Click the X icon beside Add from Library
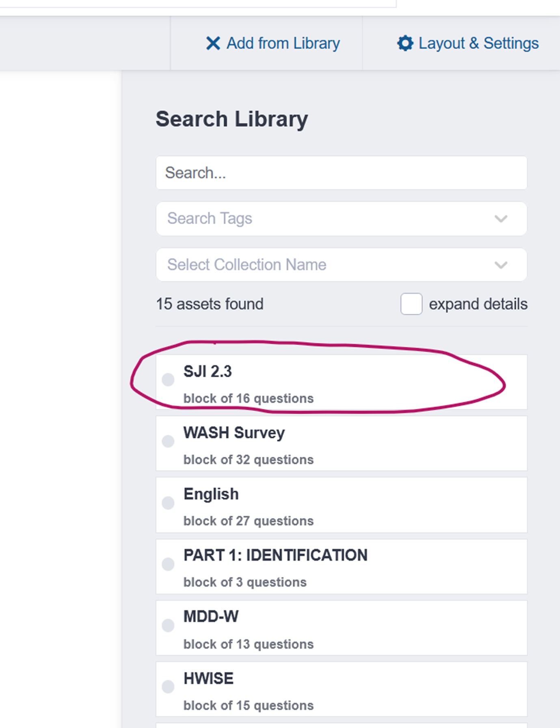This screenshot has width=560, height=728. point(213,43)
